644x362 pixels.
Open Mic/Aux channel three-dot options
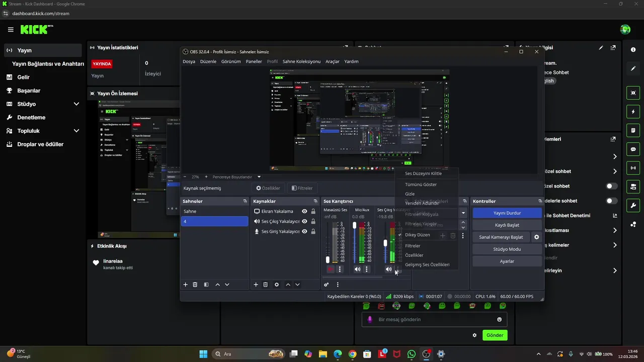(x=366, y=269)
